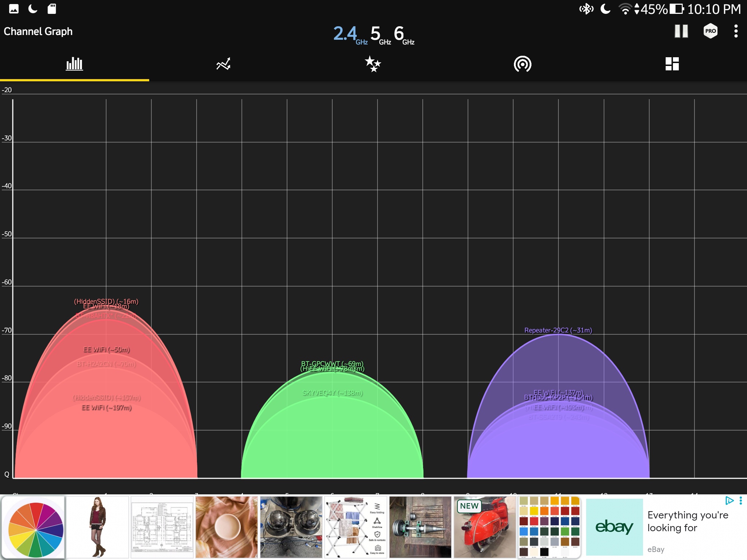Open the Channel Graph bar chart tab
Image resolution: width=747 pixels, height=560 pixels.
click(74, 64)
